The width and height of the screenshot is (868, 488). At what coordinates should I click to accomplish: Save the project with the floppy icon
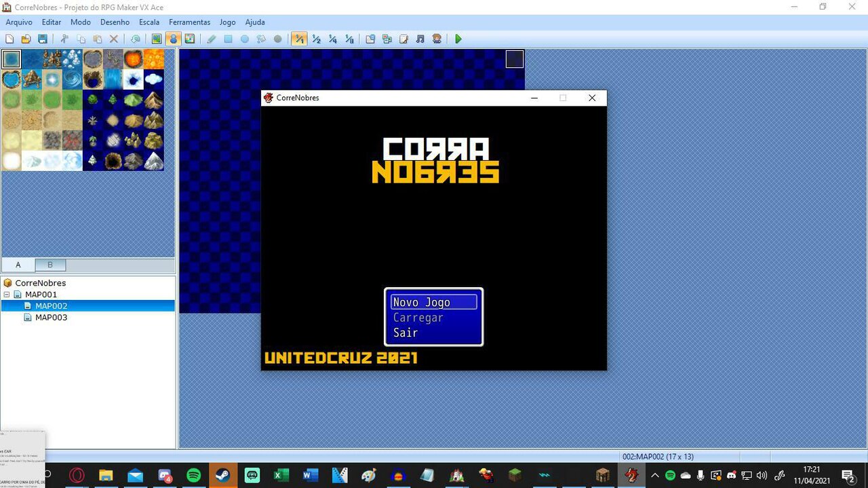click(42, 39)
